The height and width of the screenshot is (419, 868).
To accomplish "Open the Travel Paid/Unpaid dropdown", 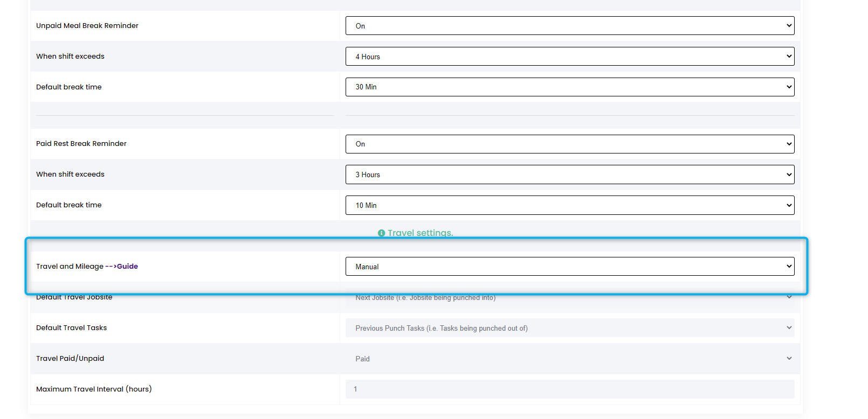I will pyautogui.click(x=570, y=359).
